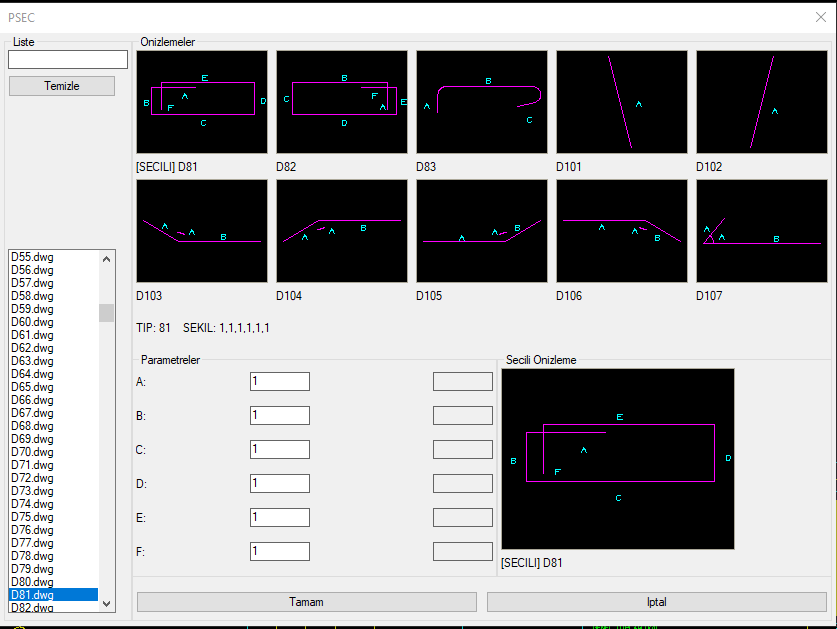
Task: Select D55.dwg in the list
Action: pyautogui.click(x=53, y=257)
